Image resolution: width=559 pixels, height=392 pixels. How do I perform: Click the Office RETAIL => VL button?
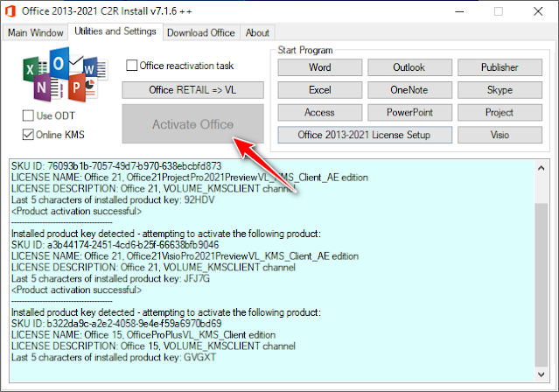(192, 90)
